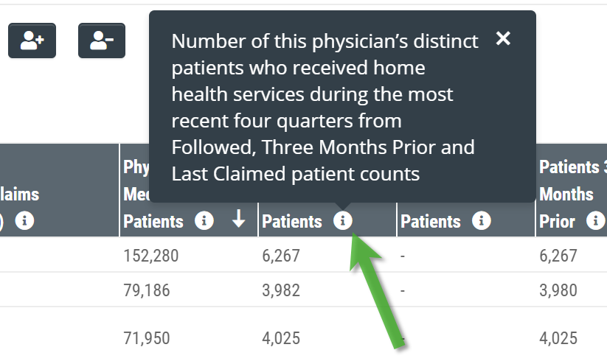Select the dash cell in first row
Viewport: 607px width, 364px height.
coord(403,256)
